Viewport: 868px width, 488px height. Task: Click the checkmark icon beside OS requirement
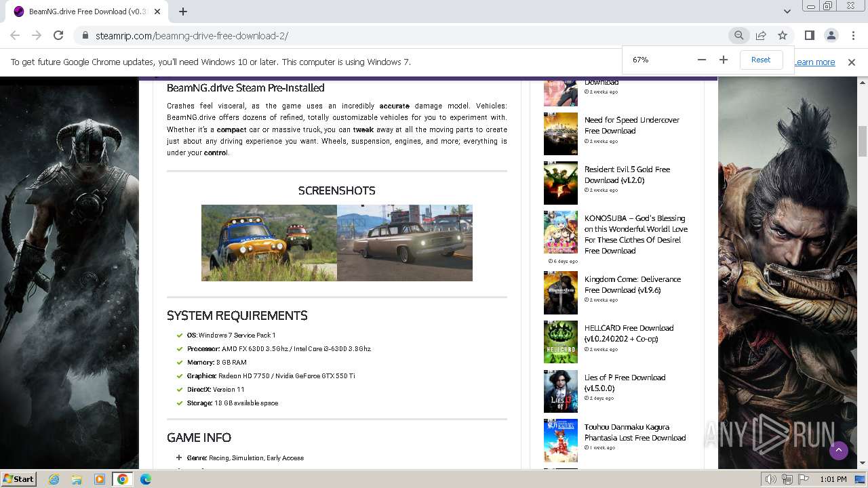(180, 335)
